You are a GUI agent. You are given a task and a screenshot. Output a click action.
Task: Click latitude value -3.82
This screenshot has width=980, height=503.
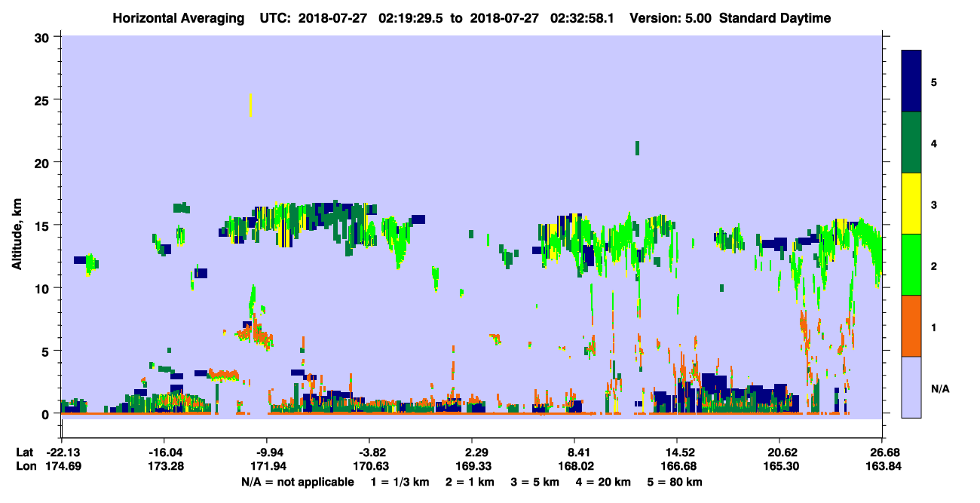click(369, 452)
